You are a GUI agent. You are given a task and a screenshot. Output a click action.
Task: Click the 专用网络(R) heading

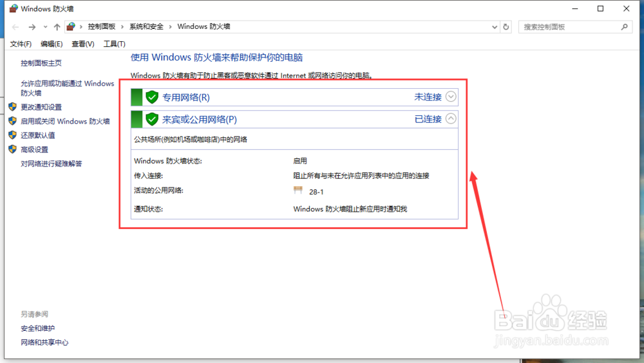(186, 98)
